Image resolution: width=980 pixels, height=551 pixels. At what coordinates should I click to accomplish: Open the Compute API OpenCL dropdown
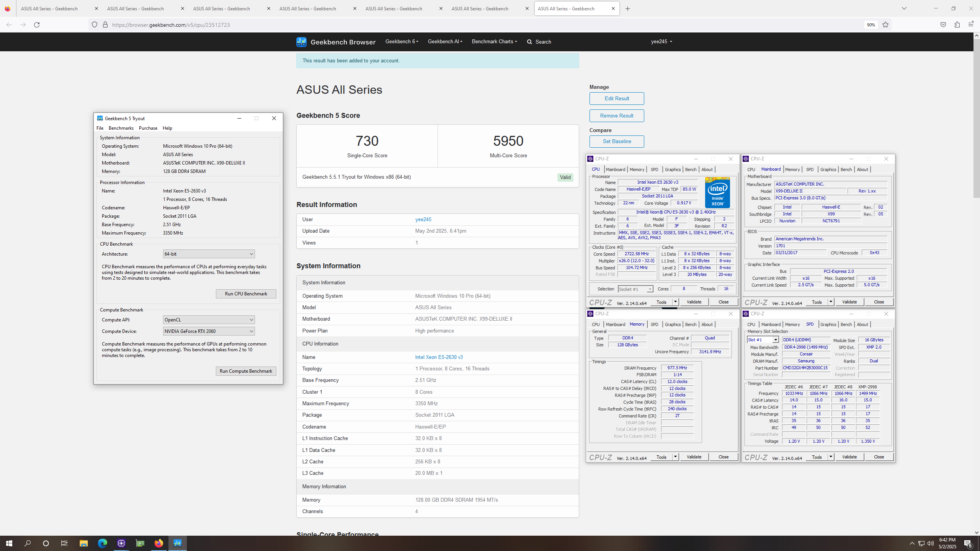click(209, 320)
